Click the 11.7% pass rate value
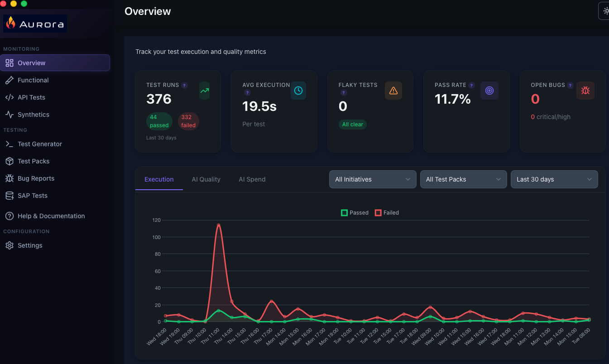609x364 pixels. (453, 99)
